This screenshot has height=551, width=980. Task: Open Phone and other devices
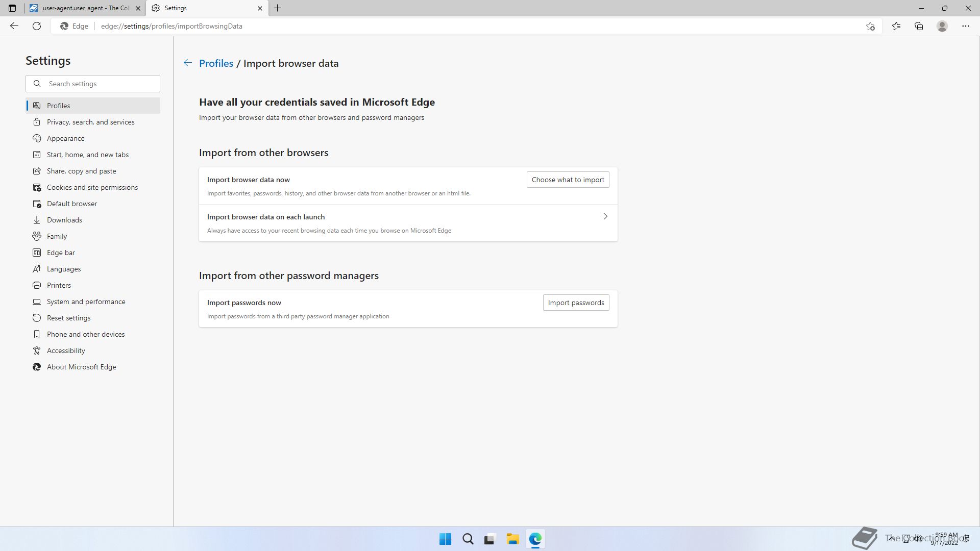(x=93, y=334)
